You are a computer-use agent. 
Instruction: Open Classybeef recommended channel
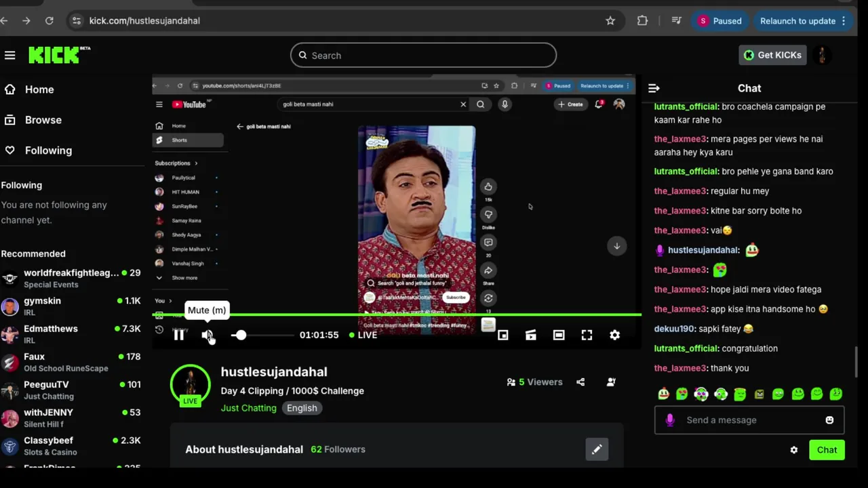tap(71, 445)
